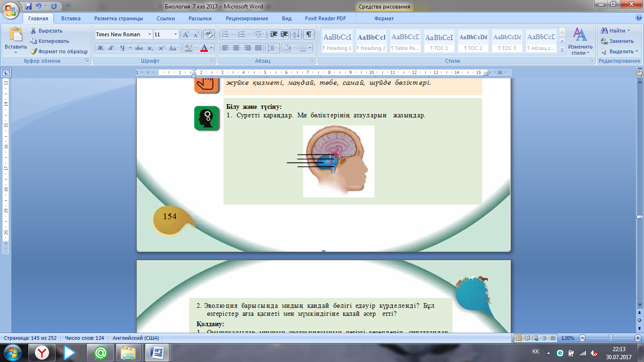644x362 pixels.
Task: Click the Grow Font icon
Action: [186, 34]
